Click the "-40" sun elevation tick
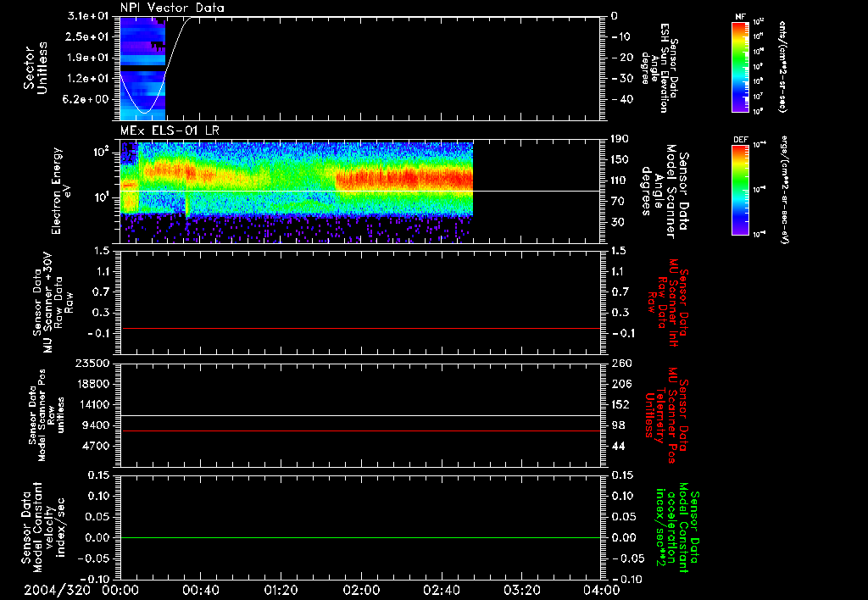The height and width of the screenshot is (600, 868). (621, 100)
